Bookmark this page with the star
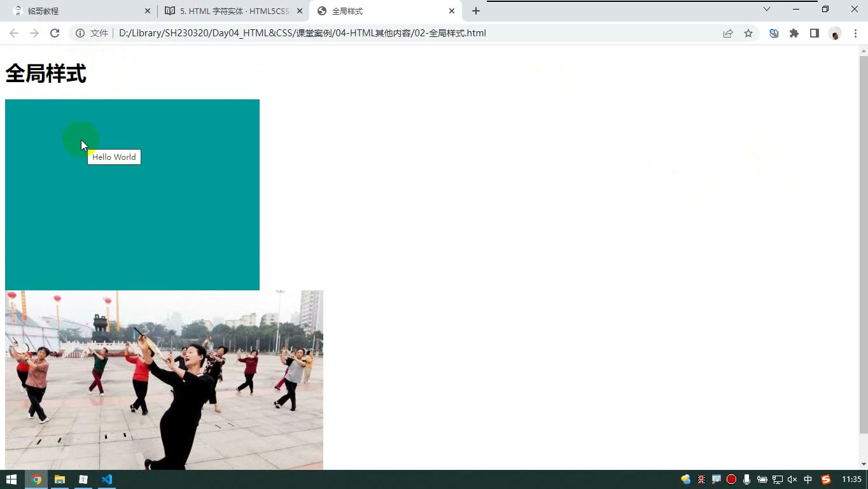Screen dimensions: 868x489 pos(748,33)
